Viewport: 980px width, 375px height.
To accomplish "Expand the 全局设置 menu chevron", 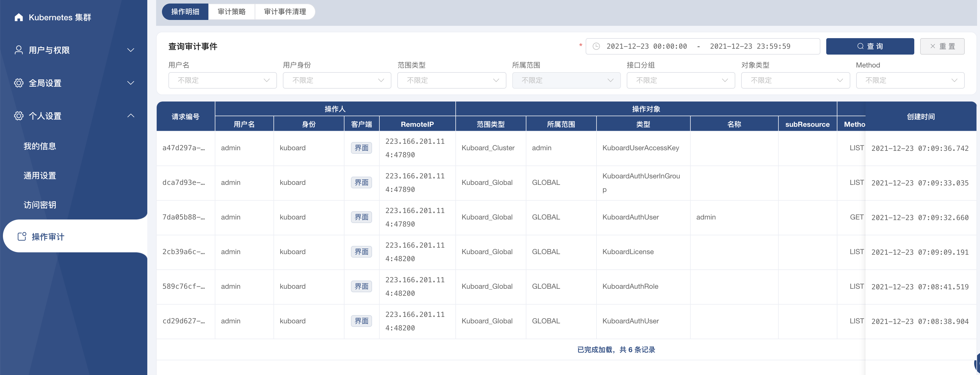I will 131,83.
